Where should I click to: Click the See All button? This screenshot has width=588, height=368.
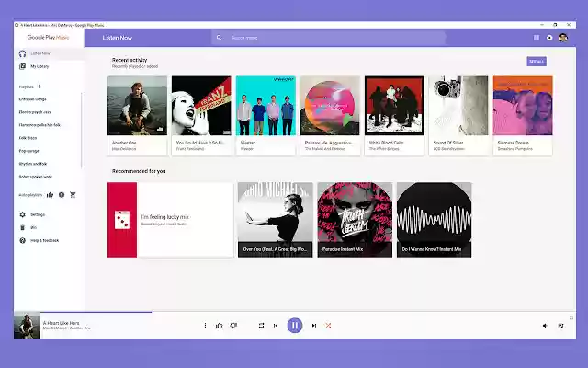coord(537,62)
